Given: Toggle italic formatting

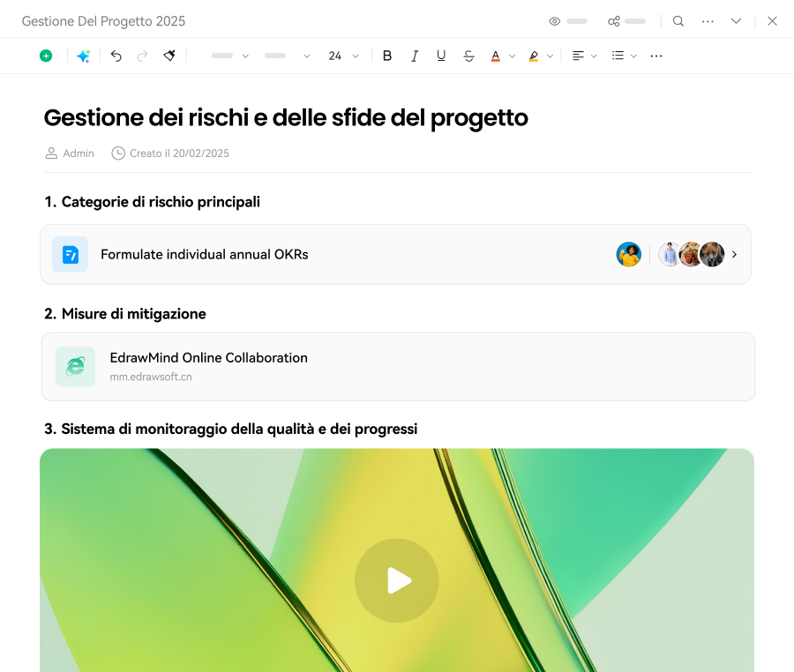Looking at the screenshot, I should pos(414,55).
